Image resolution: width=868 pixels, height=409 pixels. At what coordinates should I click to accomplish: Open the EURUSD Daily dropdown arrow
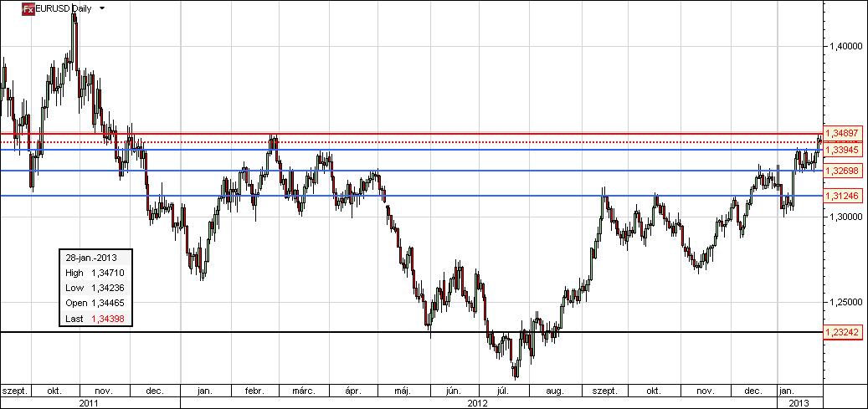tap(102, 9)
